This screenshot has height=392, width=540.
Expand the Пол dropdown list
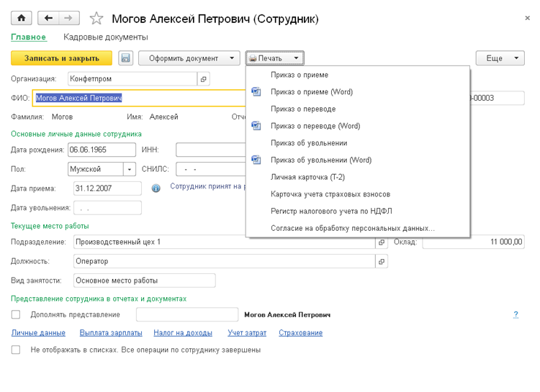(x=130, y=170)
